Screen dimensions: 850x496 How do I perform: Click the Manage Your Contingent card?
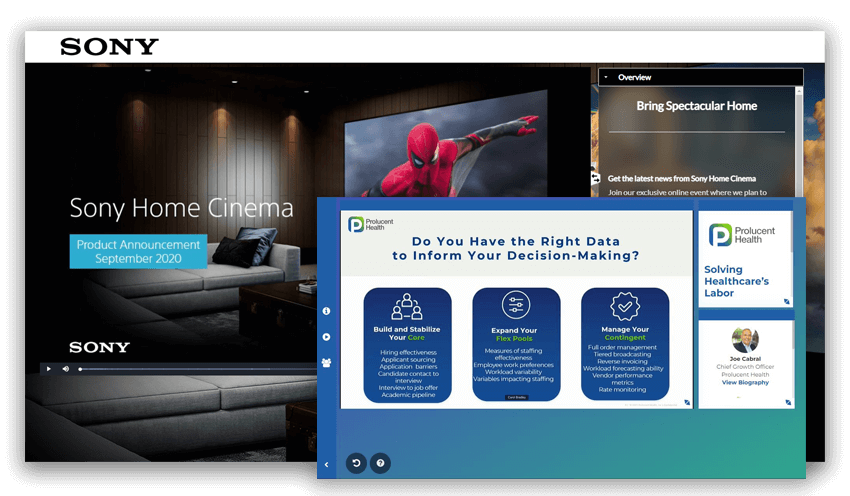coord(625,344)
